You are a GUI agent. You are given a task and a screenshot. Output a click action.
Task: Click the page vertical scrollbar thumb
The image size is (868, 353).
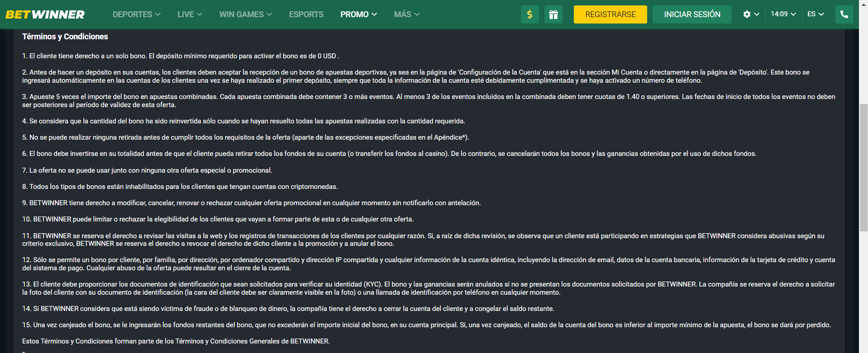click(x=863, y=167)
